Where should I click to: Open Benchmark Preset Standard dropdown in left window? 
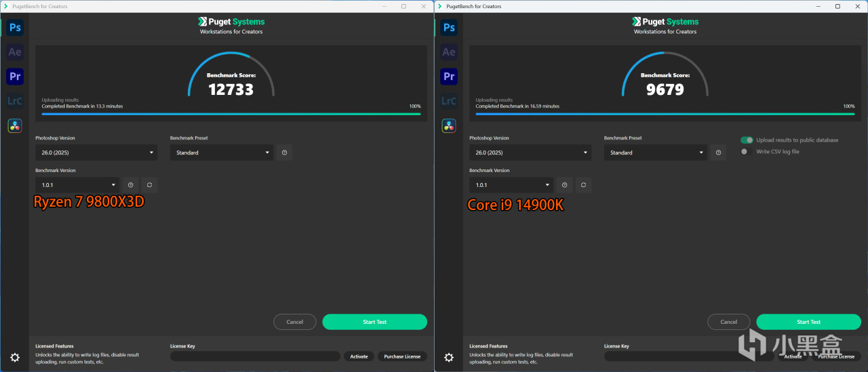221,152
